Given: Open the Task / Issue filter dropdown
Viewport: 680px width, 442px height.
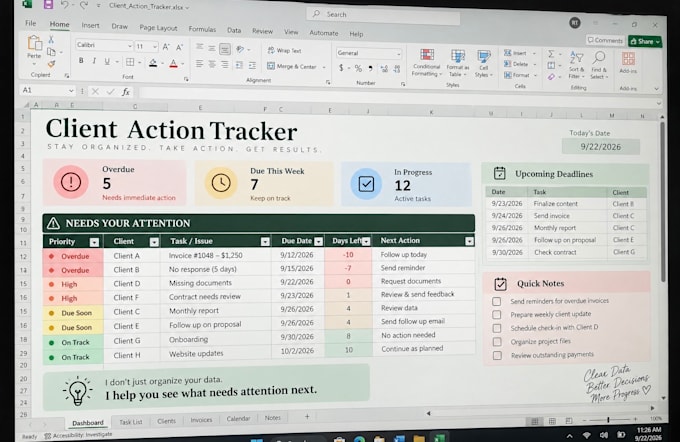Looking at the screenshot, I should (x=265, y=242).
